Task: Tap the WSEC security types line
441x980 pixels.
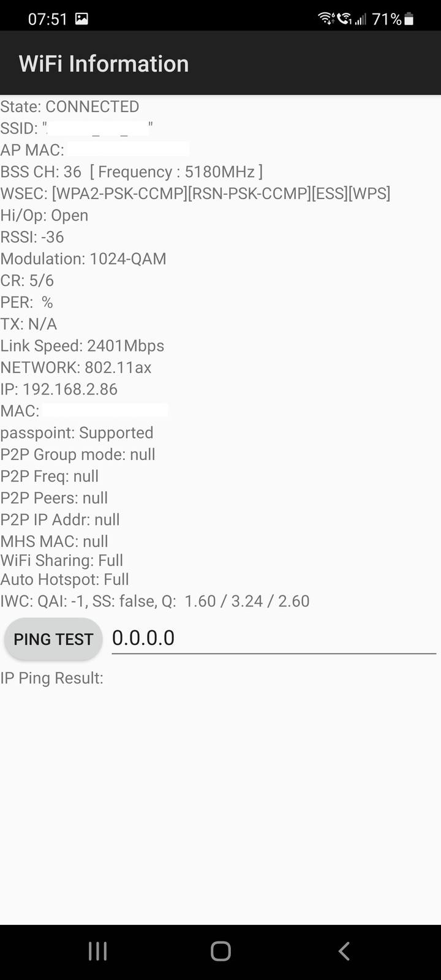Action: click(x=195, y=194)
